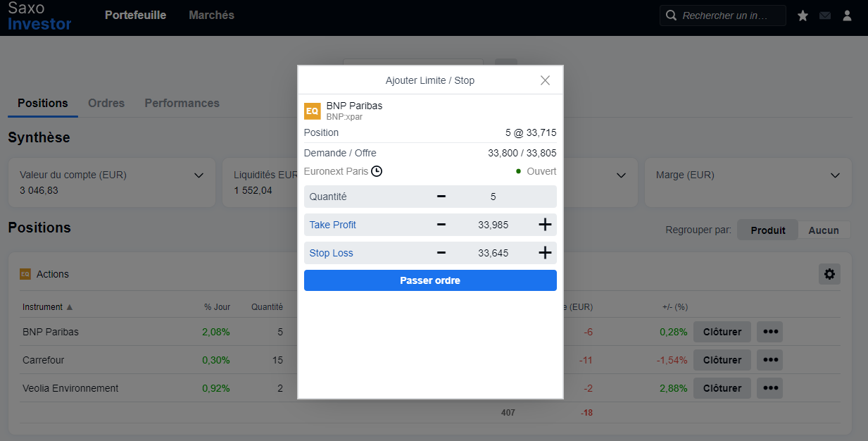This screenshot has height=441, width=868.
Task: Click the BNP:xpar ticker symbol
Action: 344,117
